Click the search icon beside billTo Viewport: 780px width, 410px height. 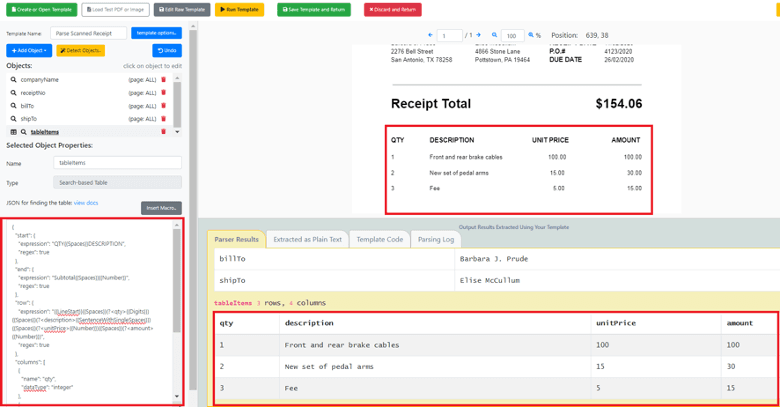[13, 105]
